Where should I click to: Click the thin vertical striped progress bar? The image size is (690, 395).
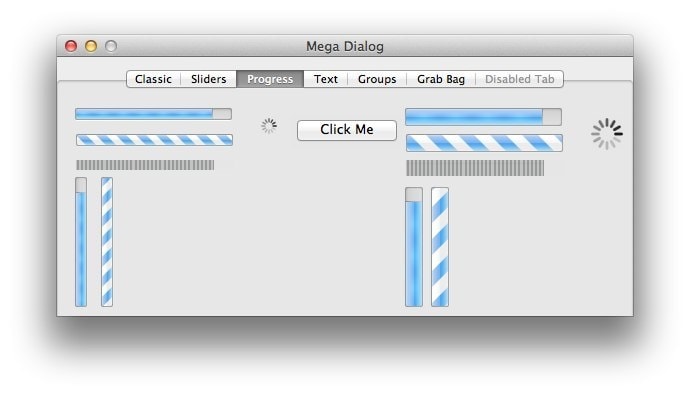[x=107, y=242]
